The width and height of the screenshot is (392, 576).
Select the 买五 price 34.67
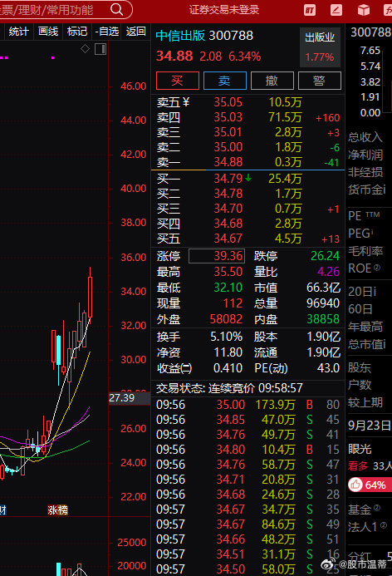228,239
